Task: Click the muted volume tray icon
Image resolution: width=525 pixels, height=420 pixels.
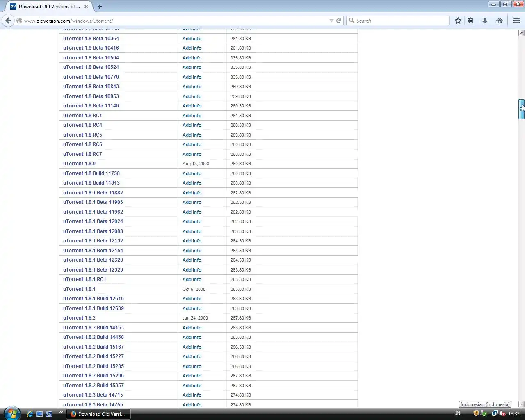Action: pyautogui.click(x=502, y=413)
